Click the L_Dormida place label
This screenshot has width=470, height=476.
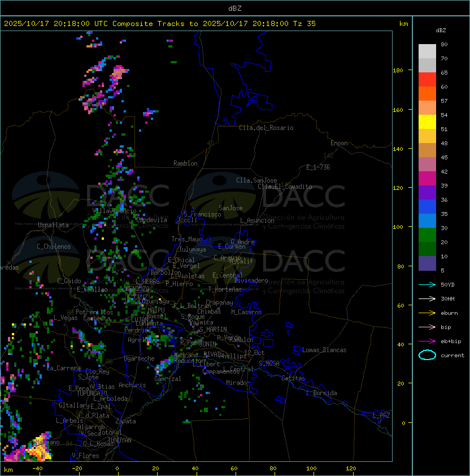[321, 393]
